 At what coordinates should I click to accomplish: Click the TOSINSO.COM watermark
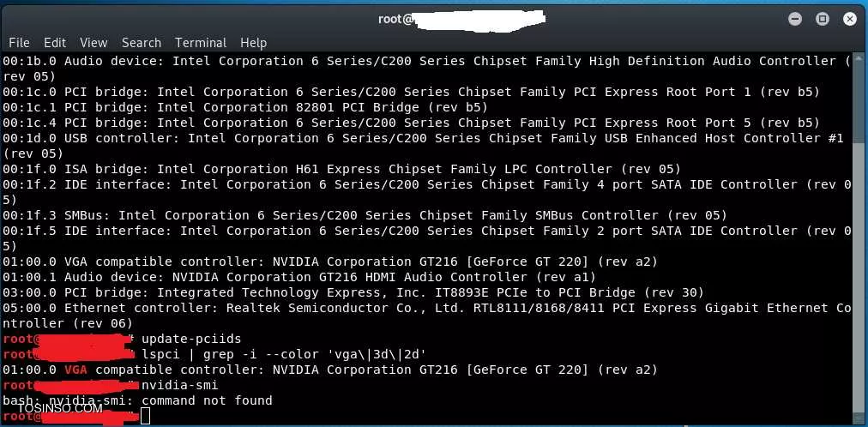pos(60,409)
